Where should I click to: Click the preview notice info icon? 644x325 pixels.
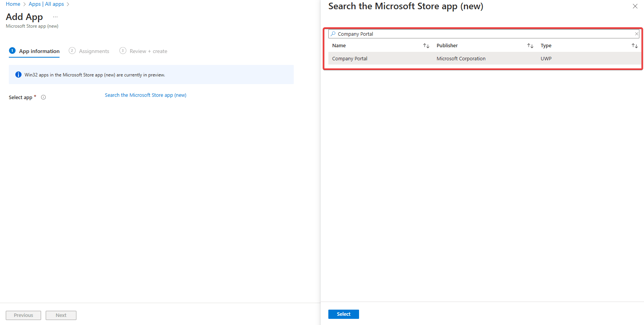tap(18, 75)
